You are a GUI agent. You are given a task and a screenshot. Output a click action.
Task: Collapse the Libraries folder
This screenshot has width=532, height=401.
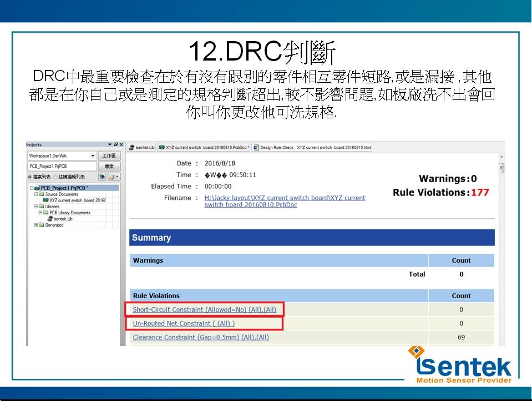[36, 206]
